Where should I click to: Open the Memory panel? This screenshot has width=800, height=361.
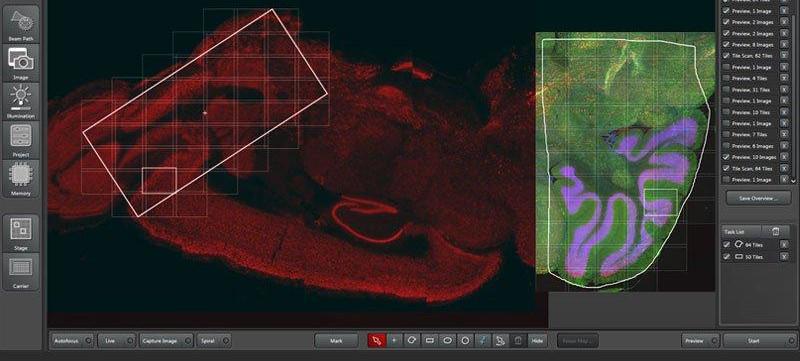pyautogui.click(x=21, y=179)
